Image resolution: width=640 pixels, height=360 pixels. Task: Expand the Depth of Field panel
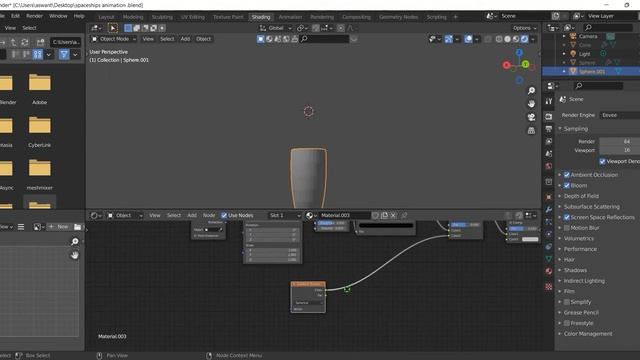coord(581,196)
